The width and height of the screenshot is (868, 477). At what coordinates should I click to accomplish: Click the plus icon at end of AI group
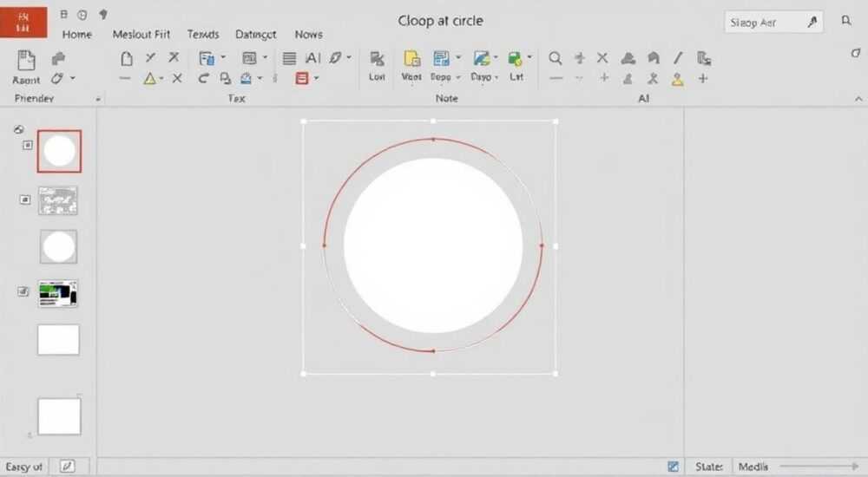tap(703, 79)
